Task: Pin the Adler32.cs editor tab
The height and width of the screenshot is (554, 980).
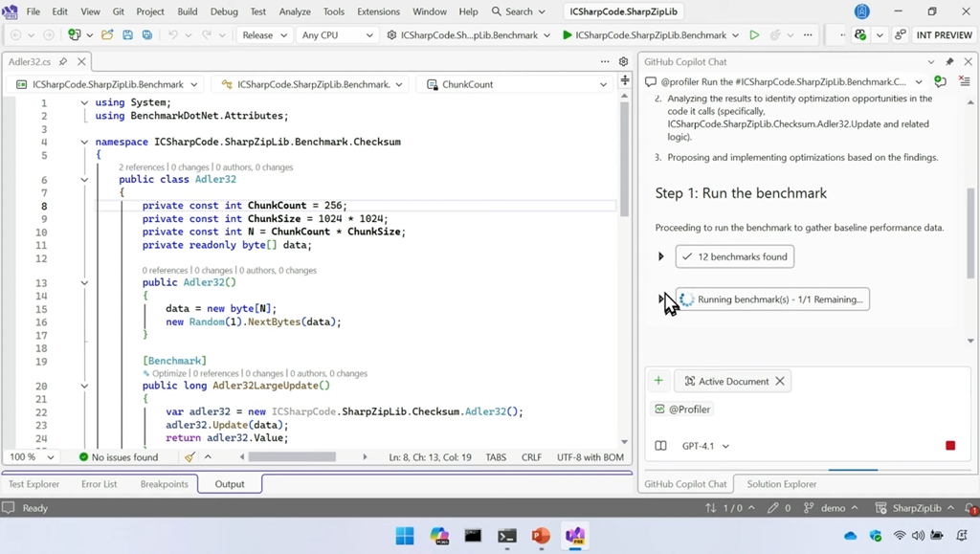Action: coord(63,61)
